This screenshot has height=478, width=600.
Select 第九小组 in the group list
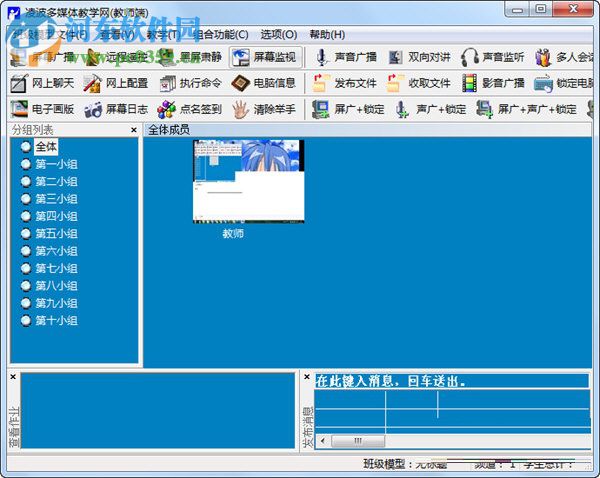56,303
